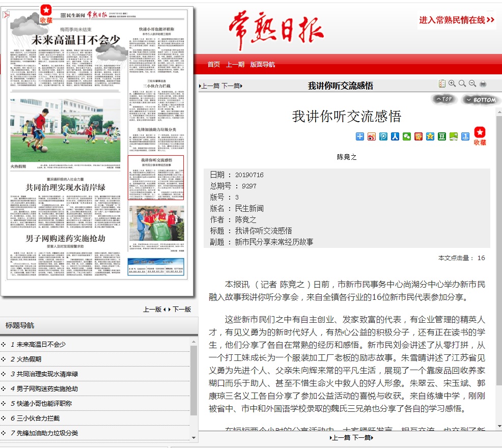Click the 本文点击量 count text
This screenshot has width=502, height=448.
pos(461,258)
